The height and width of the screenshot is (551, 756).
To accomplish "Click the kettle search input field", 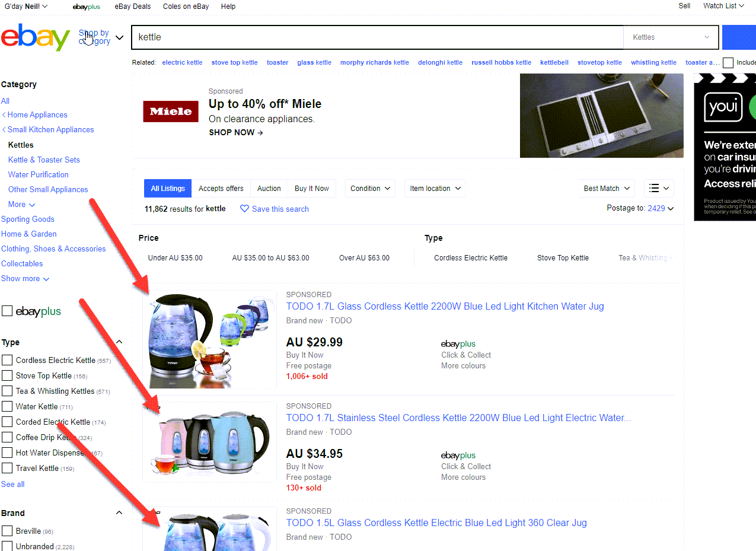I will [x=377, y=37].
